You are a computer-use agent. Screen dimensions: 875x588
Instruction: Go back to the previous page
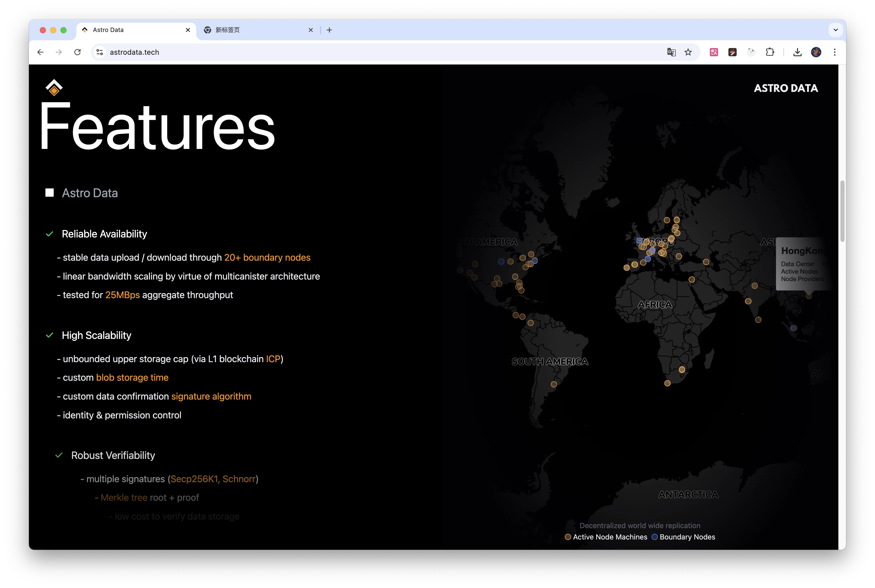click(41, 52)
